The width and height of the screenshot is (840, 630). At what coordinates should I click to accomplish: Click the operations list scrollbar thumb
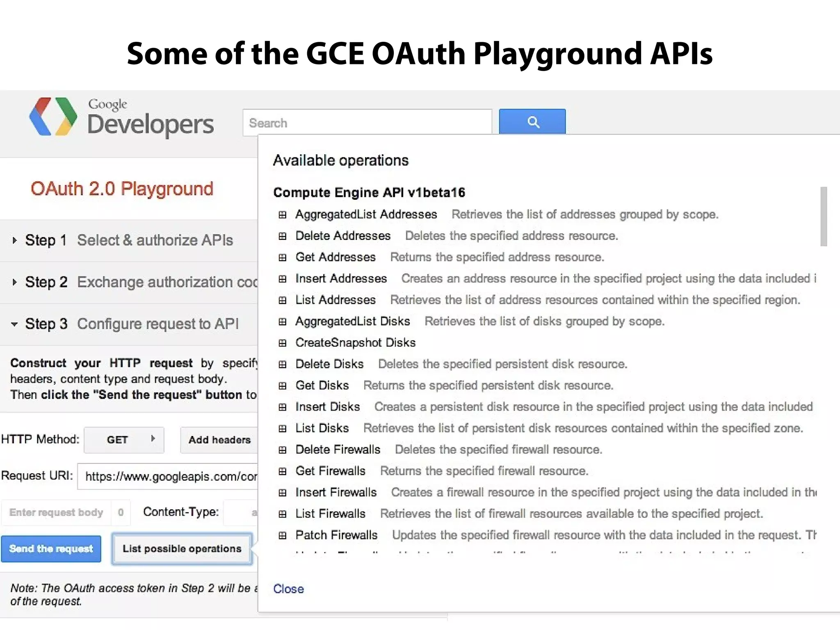[823, 216]
